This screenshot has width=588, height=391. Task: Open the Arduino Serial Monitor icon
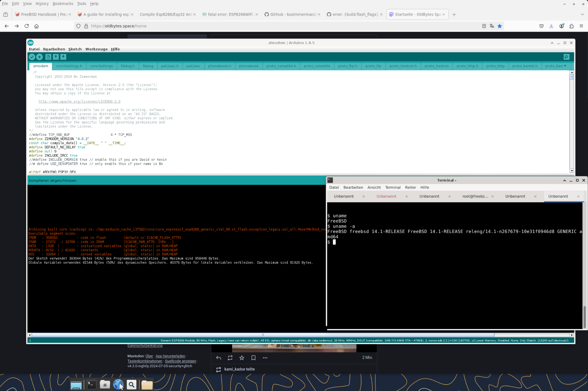click(566, 57)
